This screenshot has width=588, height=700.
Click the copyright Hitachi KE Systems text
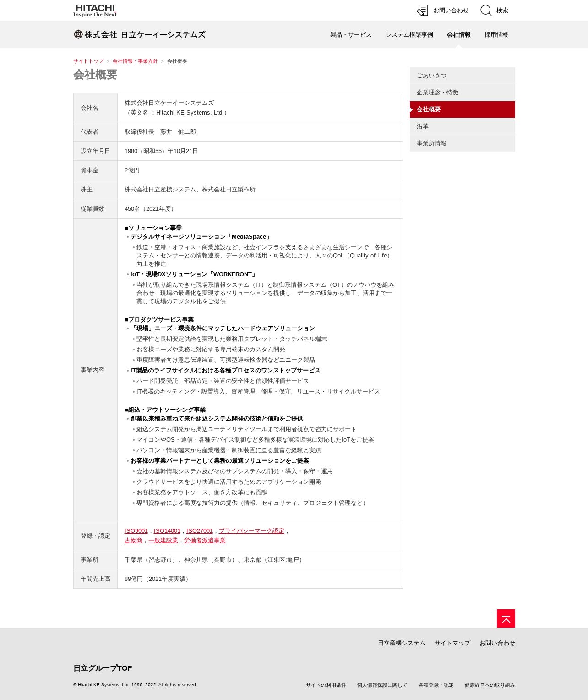coord(135,685)
